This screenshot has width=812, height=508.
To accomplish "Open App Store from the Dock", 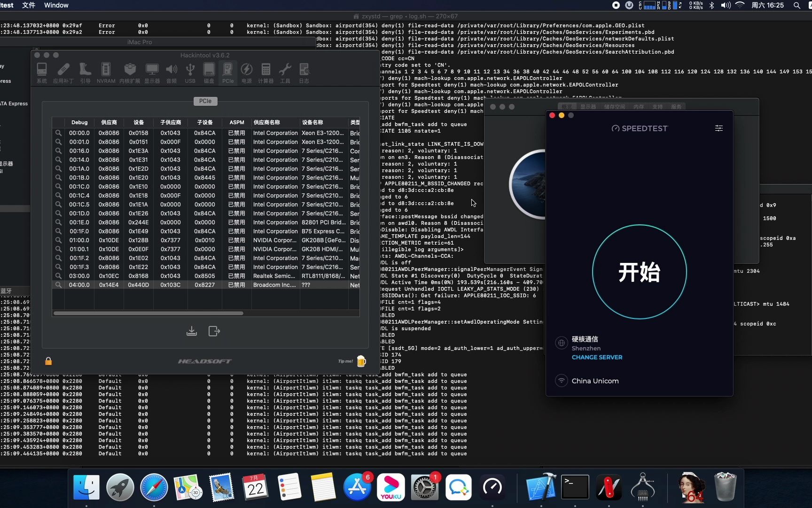I will tap(357, 487).
